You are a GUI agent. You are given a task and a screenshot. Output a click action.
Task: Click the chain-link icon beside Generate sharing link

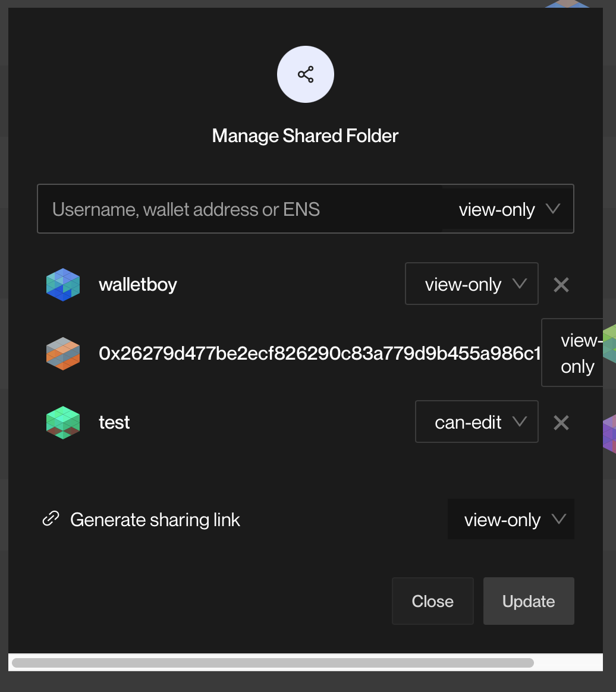pyautogui.click(x=51, y=519)
